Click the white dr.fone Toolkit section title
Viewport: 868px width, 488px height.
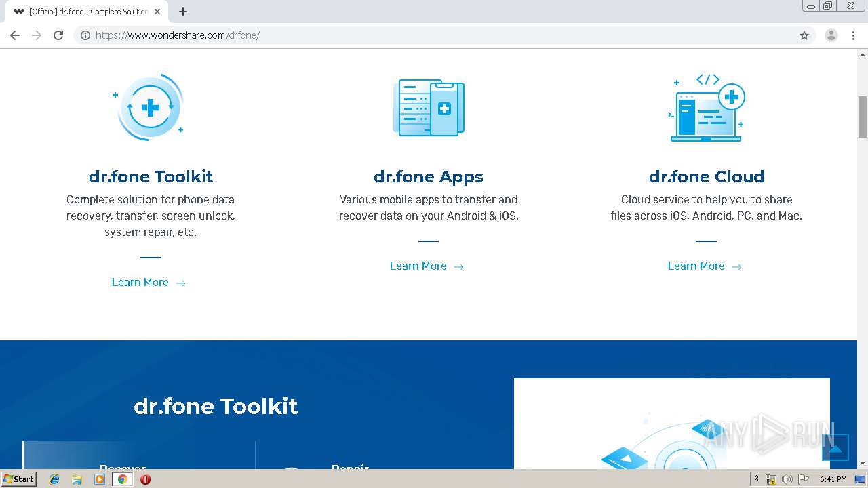[216, 406]
